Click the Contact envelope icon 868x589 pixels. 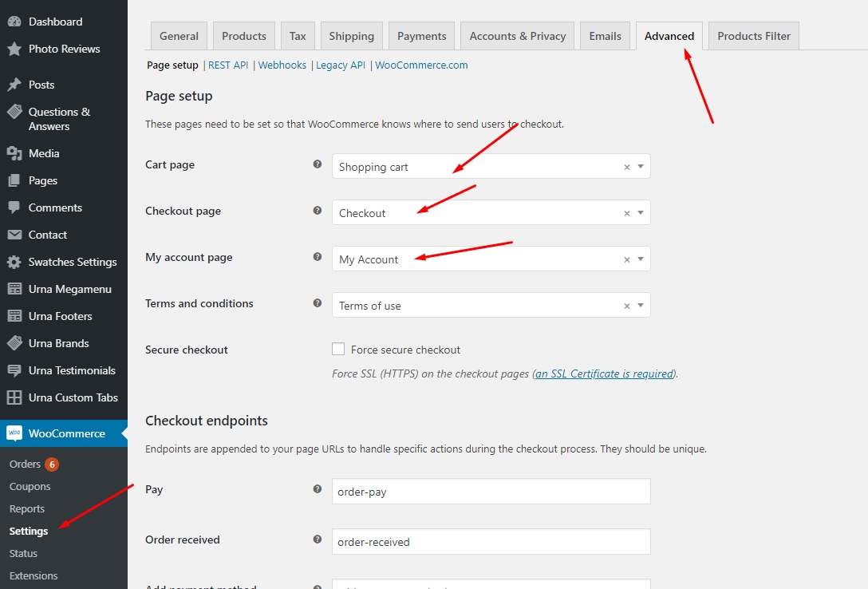click(14, 235)
